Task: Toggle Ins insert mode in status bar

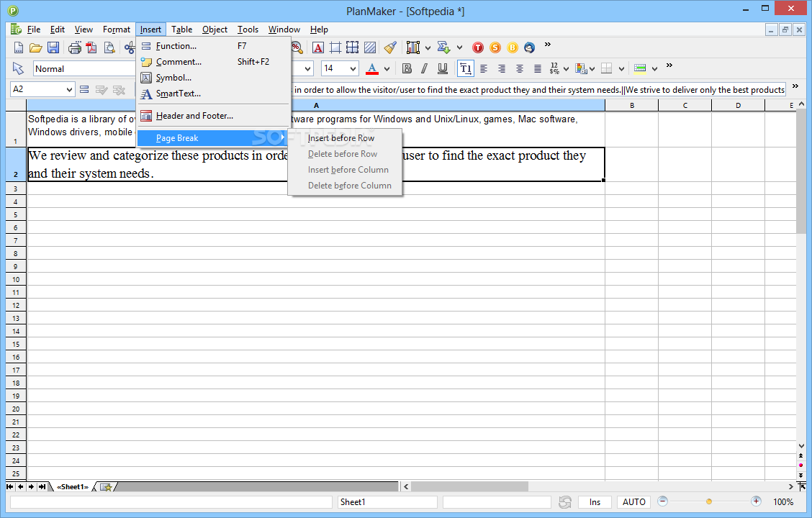Action: tap(595, 502)
